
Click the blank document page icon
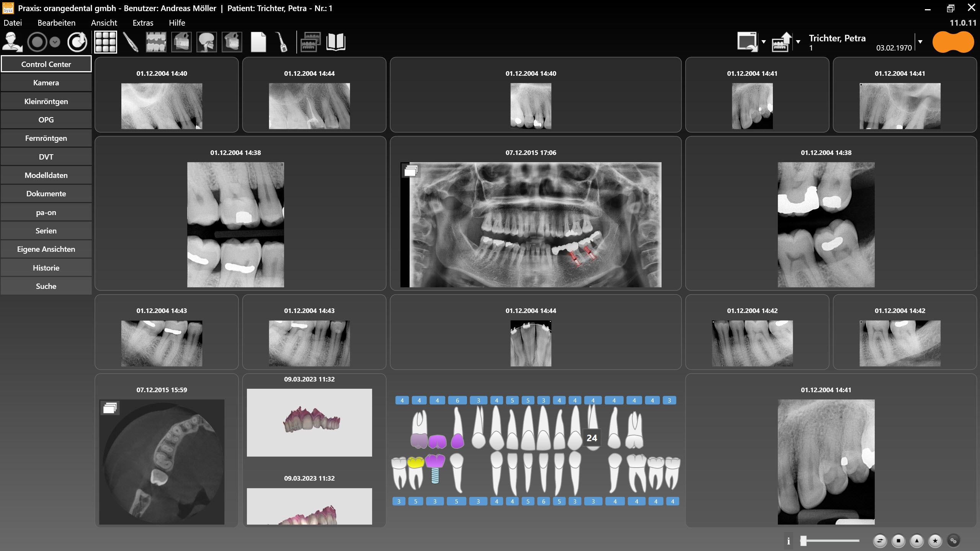click(x=258, y=42)
